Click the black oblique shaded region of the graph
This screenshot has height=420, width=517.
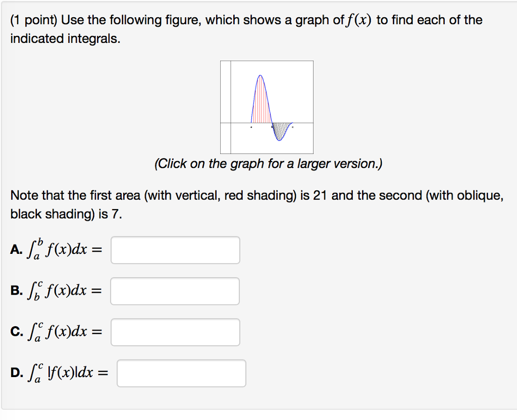click(280, 131)
